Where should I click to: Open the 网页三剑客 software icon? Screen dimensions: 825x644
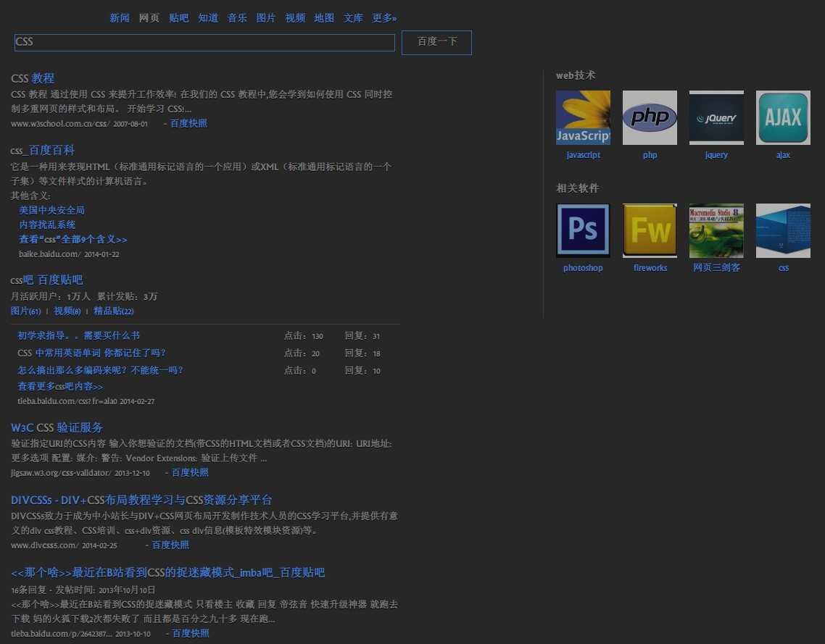click(716, 230)
